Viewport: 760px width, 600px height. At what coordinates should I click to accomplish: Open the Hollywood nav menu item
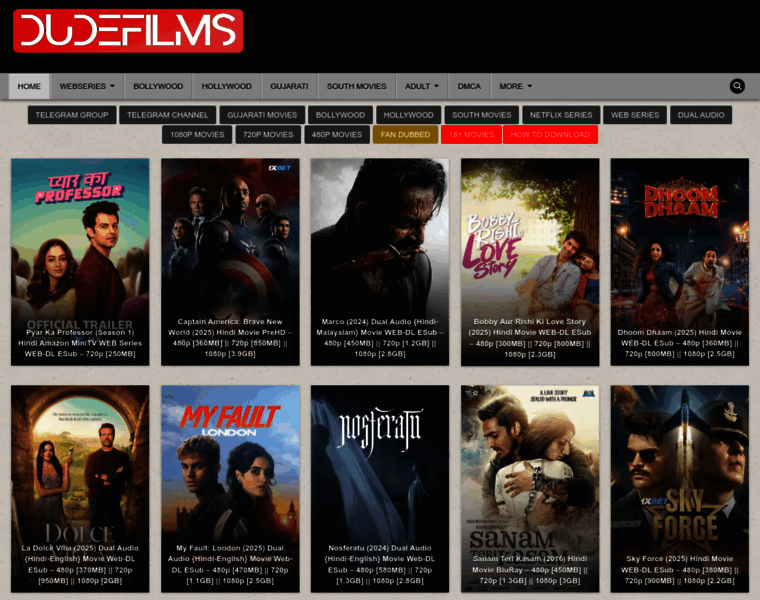click(226, 86)
